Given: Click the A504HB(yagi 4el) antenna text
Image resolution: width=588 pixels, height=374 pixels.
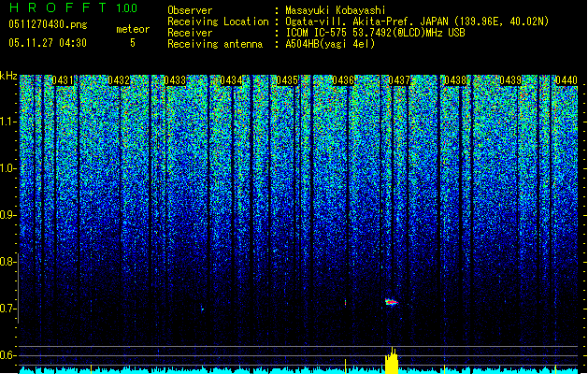Looking at the screenshot, I should 330,44.
